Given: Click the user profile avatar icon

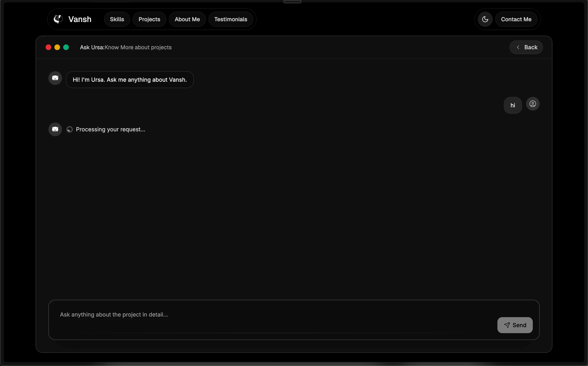Looking at the screenshot, I should click(x=533, y=104).
